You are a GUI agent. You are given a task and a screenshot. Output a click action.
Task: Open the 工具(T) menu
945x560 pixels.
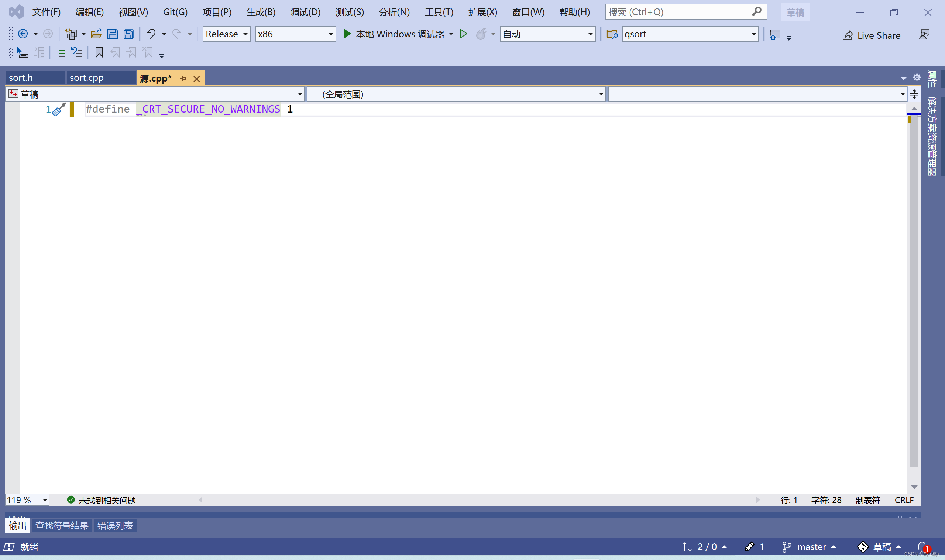click(439, 12)
